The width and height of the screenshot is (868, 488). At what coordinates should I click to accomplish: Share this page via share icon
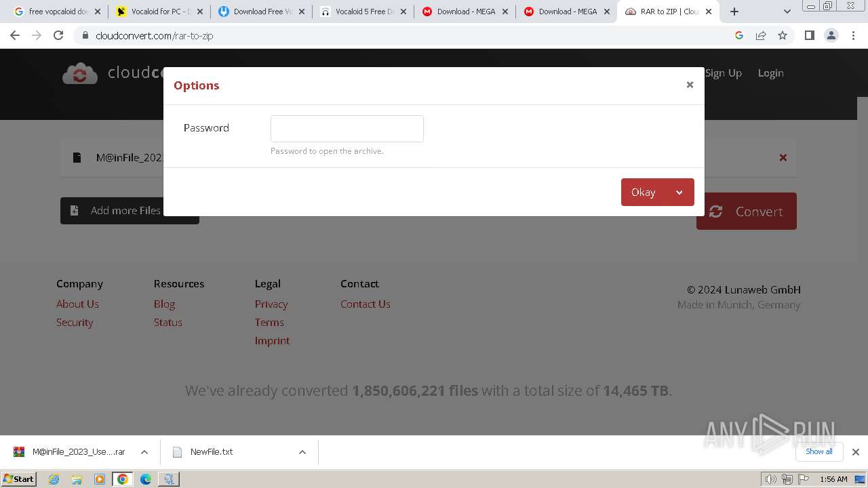coord(761,35)
